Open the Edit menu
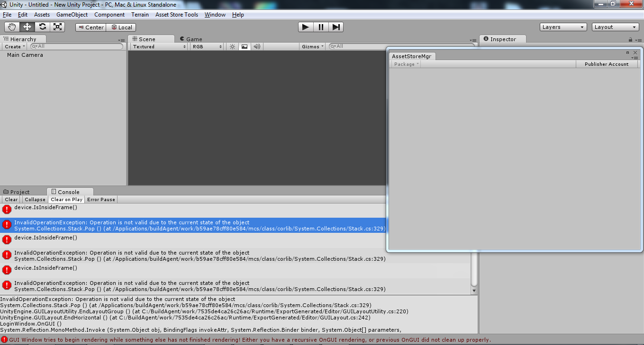The height and width of the screenshot is (345, 644). click(x=23, y=15)
